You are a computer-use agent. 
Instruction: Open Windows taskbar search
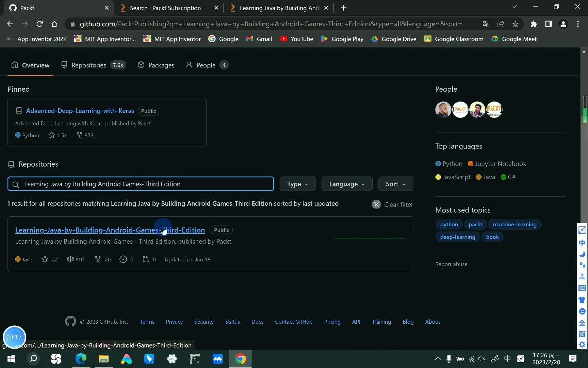pos(33,359)
